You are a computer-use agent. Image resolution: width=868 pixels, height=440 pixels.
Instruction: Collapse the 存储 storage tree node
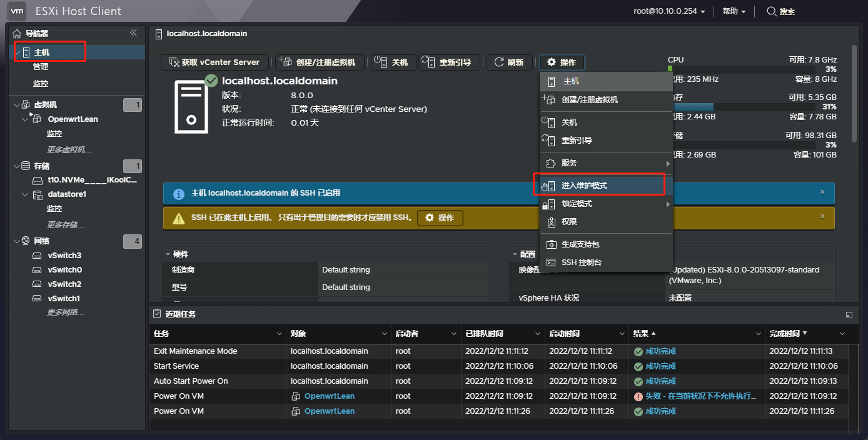click(x=17, y=166)
